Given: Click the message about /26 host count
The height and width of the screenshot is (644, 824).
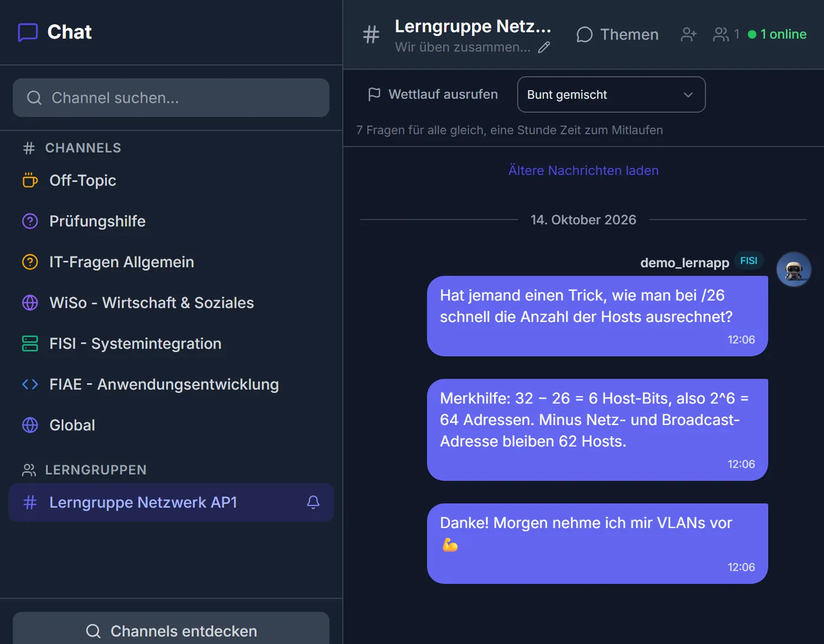Looking at the screenshot, I should pyautogui.click(x=597, y=316).
